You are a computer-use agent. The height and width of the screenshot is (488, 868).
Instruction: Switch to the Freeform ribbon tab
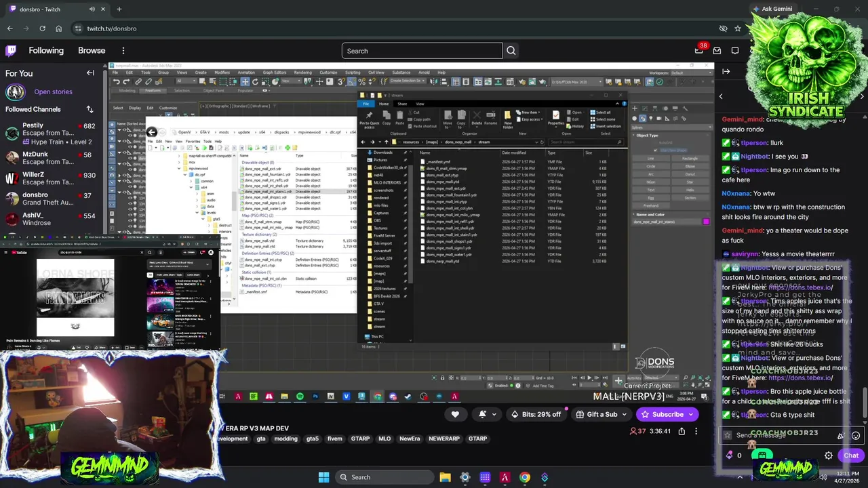tap(153, 91)
